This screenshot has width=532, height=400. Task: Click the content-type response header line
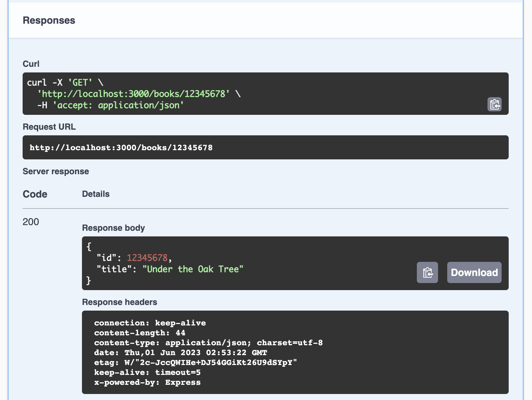[x=208, y=343]
